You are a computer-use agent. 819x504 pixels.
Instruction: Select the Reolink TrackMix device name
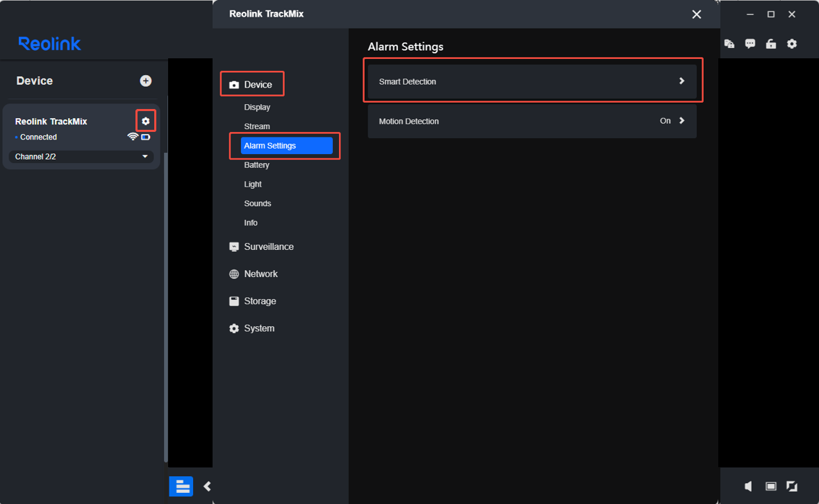click(x=51, y=121)
